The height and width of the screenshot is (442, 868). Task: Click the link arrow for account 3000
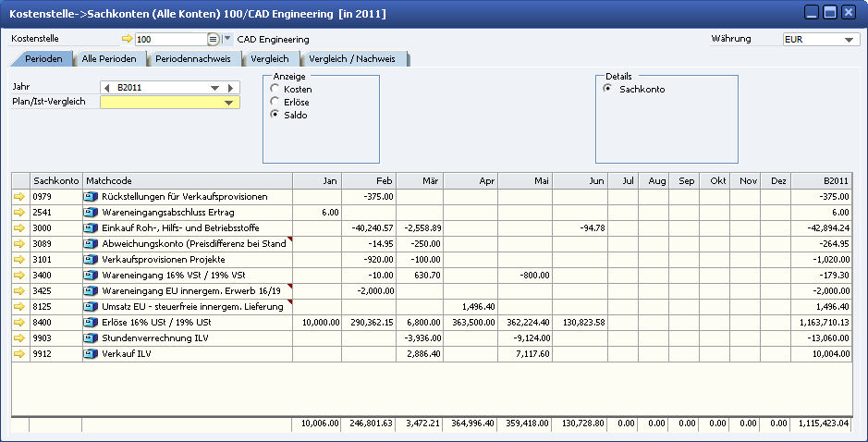(x=19, y=227)
